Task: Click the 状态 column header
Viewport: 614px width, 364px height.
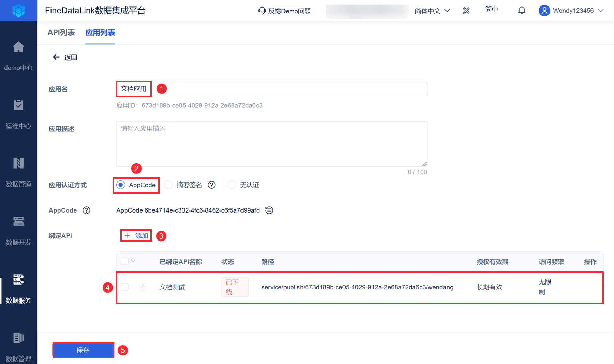Action: (228, 262)
